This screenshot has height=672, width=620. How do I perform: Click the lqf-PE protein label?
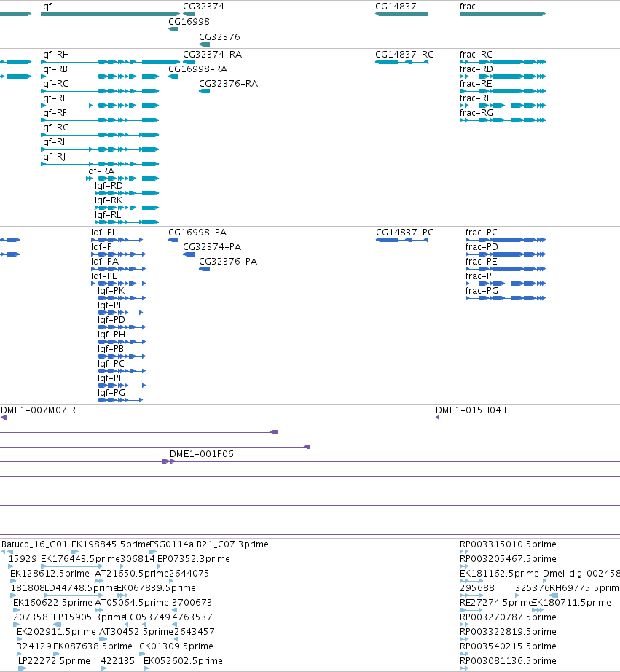pos(104,276)
